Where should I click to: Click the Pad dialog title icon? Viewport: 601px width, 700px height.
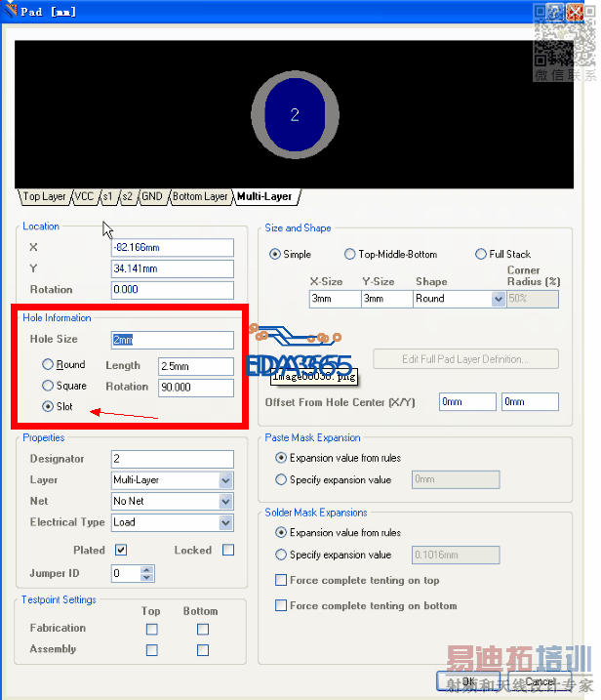click(11, 11)
